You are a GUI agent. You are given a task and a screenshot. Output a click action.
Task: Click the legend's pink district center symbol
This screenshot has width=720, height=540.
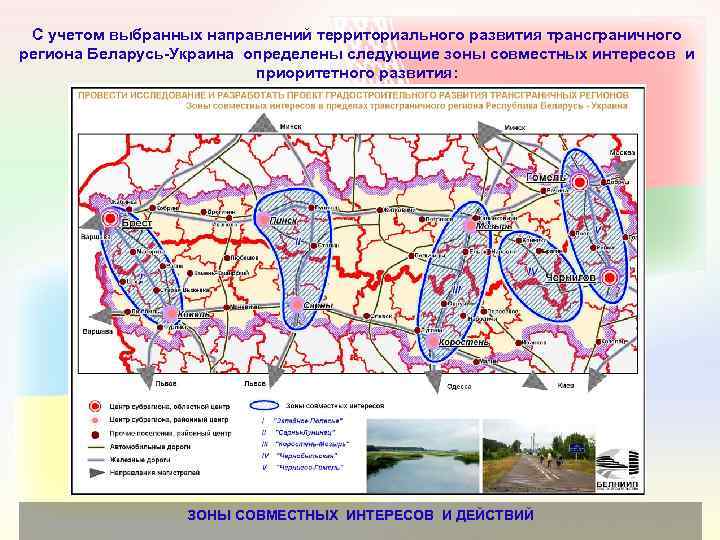click(95, 420)
